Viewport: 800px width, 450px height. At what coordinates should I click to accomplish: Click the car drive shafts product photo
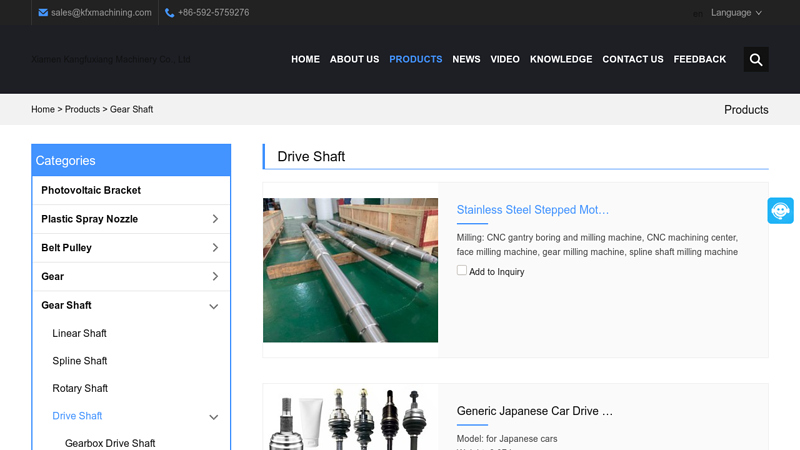[351, 418]
